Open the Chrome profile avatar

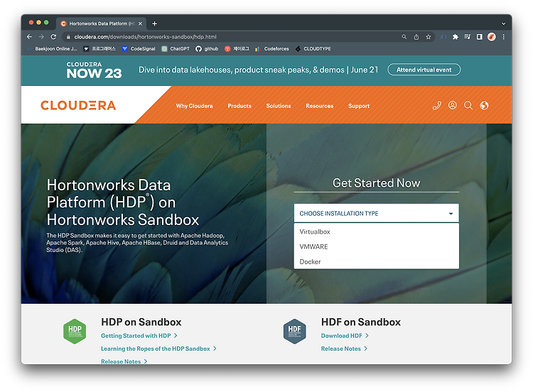[492, 37]
